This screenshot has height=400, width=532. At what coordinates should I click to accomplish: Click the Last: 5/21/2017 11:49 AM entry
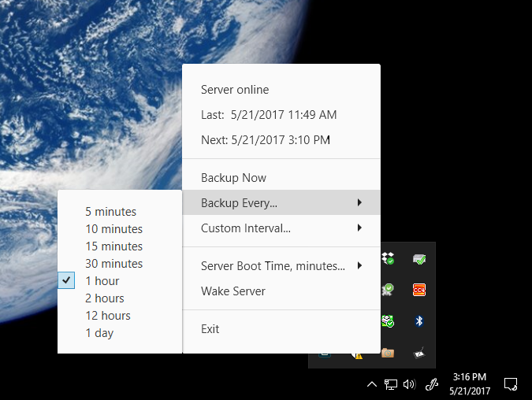click(x=269, y=115)
